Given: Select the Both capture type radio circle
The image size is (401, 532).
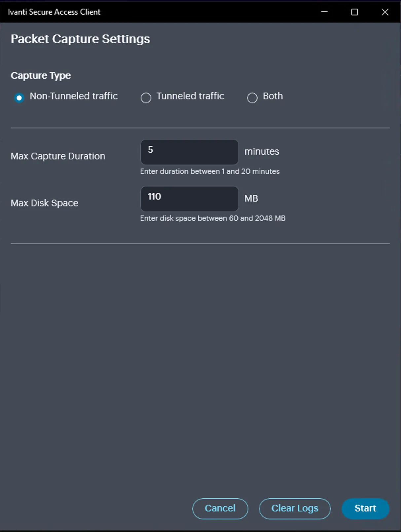Looking at the screenshot, I should (252, 98).
